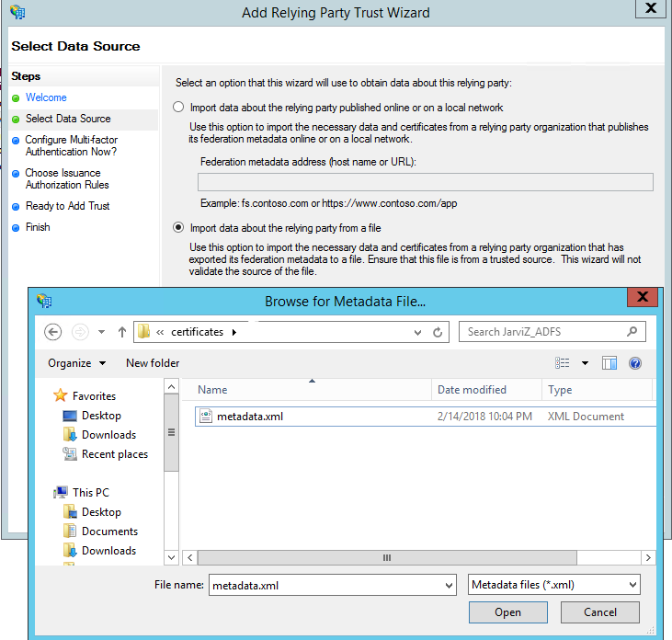This screenshot has height=640, width=672.
Task: Go up one folder level
Action: 122,332
